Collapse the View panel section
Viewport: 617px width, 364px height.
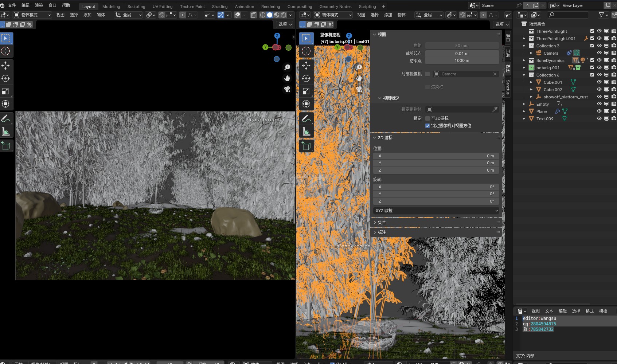[374, 35]
